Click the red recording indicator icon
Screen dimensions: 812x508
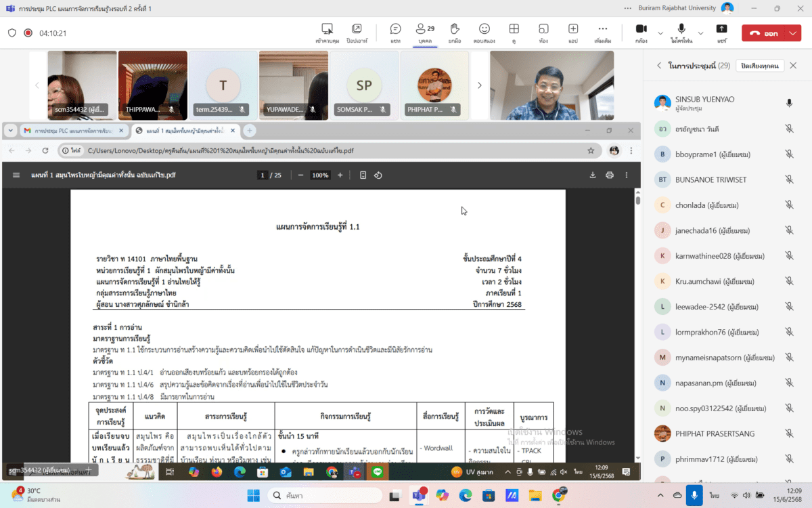click(x=28, y=33)
